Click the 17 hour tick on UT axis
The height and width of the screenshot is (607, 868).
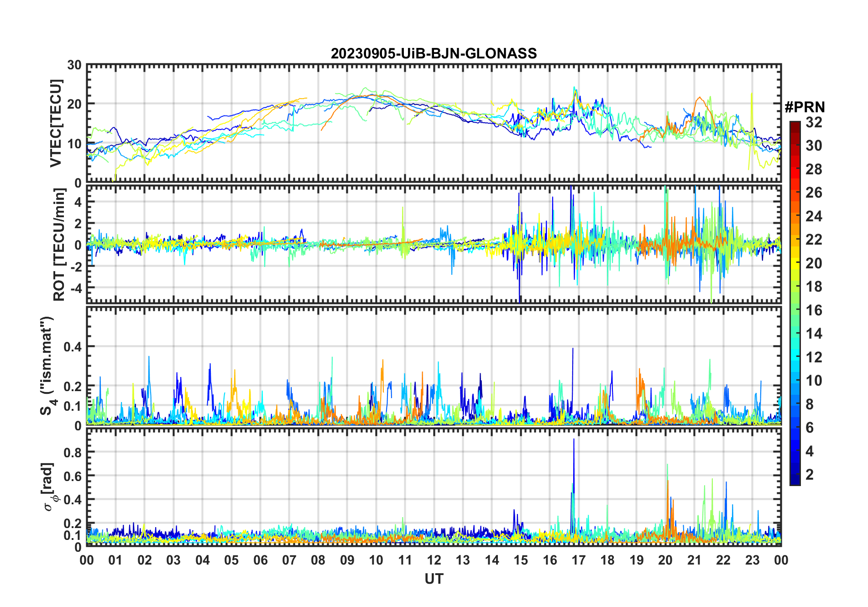pyautogui.click(x=579, y=560)
